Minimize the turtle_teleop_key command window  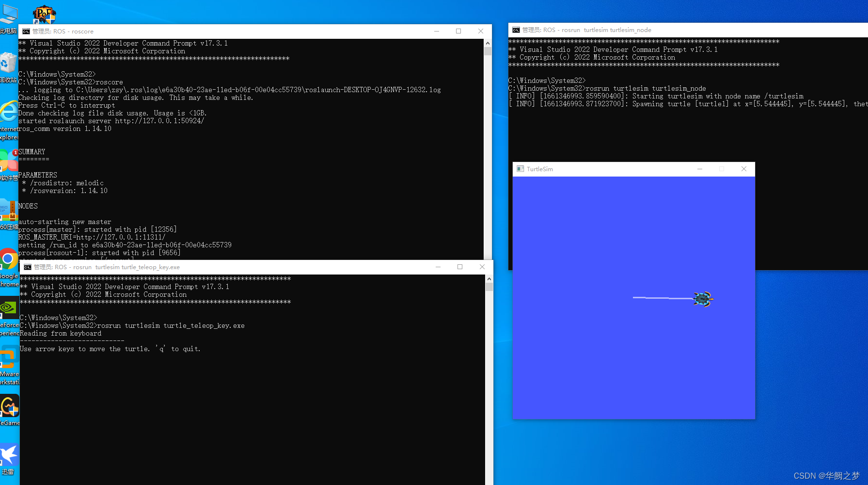438,267
